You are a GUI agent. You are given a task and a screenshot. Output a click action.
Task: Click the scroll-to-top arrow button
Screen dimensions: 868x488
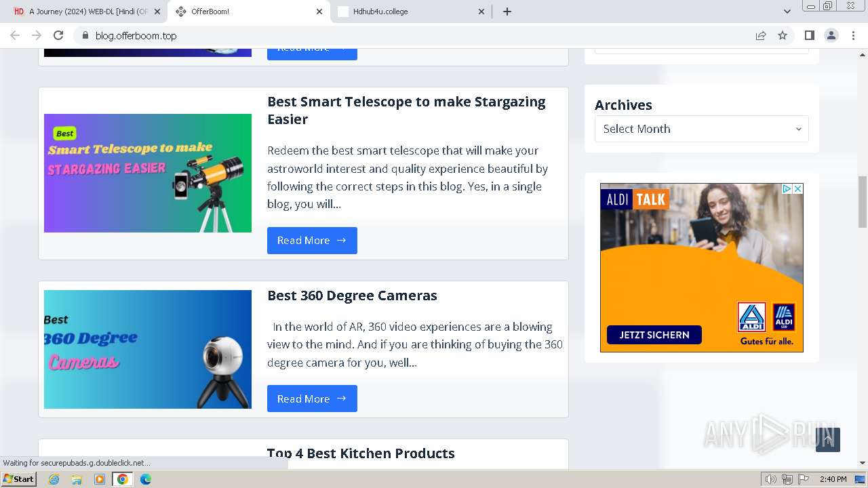(x=828, y=440)
